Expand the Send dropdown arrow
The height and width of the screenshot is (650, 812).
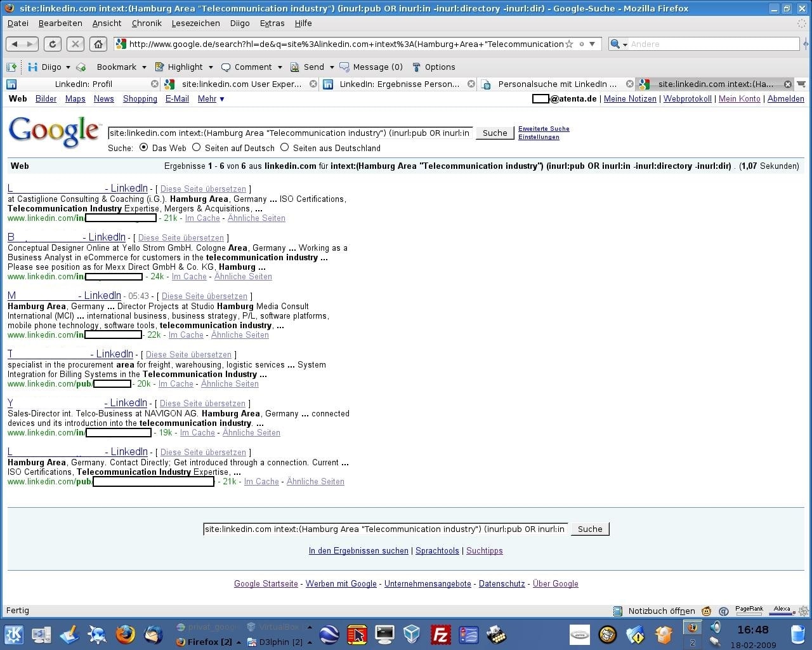331,67
